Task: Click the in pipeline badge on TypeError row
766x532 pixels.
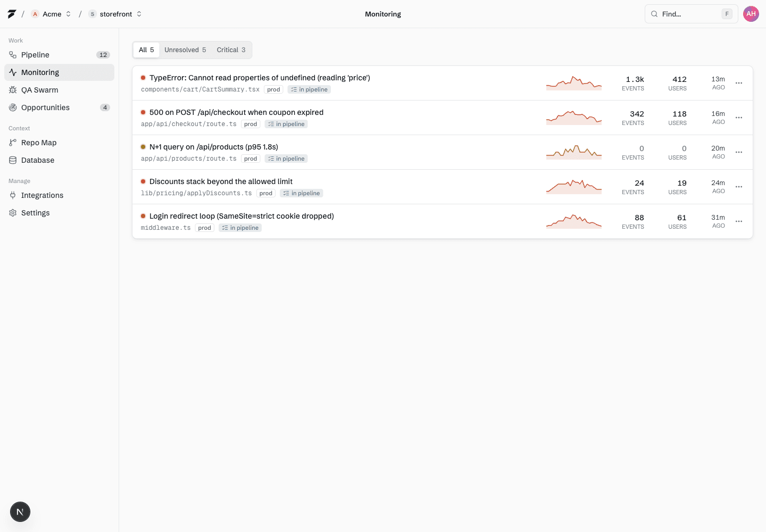Action: [309, 89]
